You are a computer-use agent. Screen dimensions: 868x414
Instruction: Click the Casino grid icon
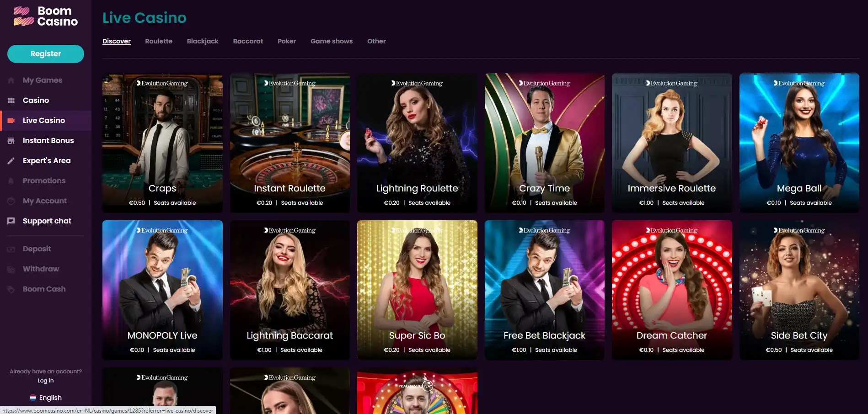click(x=11, y=101)
